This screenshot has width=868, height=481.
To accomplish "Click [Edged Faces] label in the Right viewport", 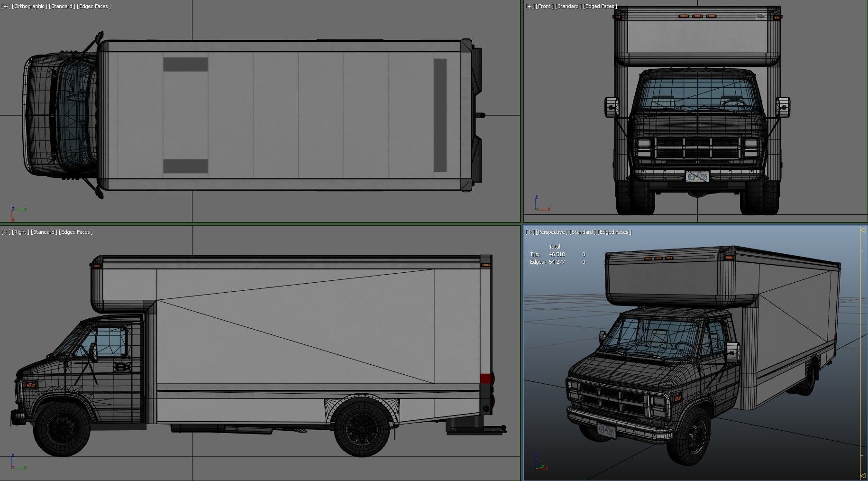I will coord(76,232).
